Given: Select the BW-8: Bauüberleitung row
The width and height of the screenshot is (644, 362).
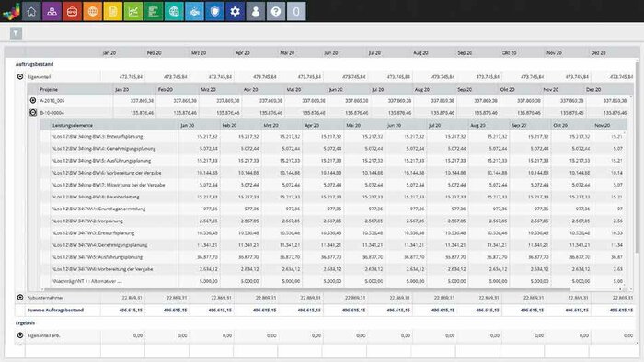Looking at the screenshot, I should coord(333,197).
